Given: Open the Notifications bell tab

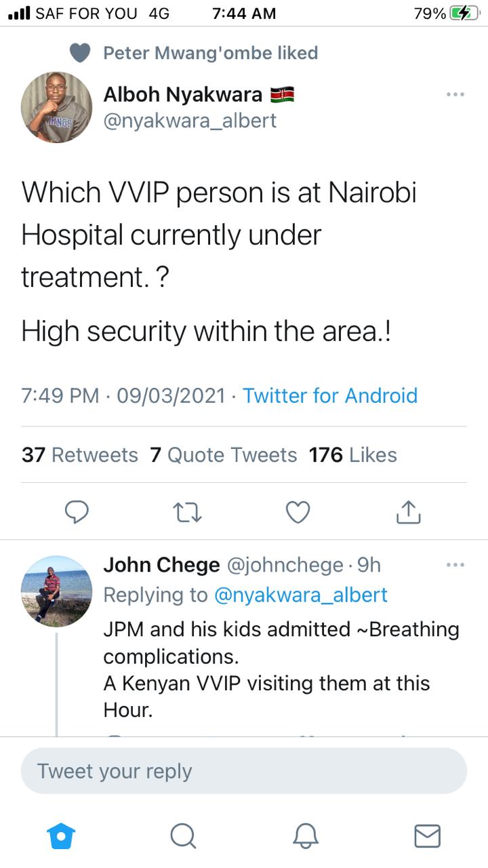Looking at the screenshot, I should [305, 835].
